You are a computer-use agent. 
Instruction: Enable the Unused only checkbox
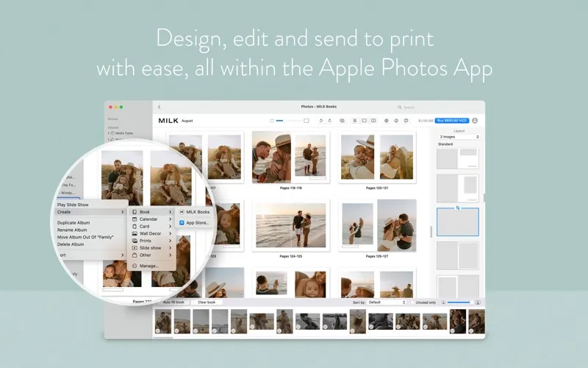coord(412,302)
